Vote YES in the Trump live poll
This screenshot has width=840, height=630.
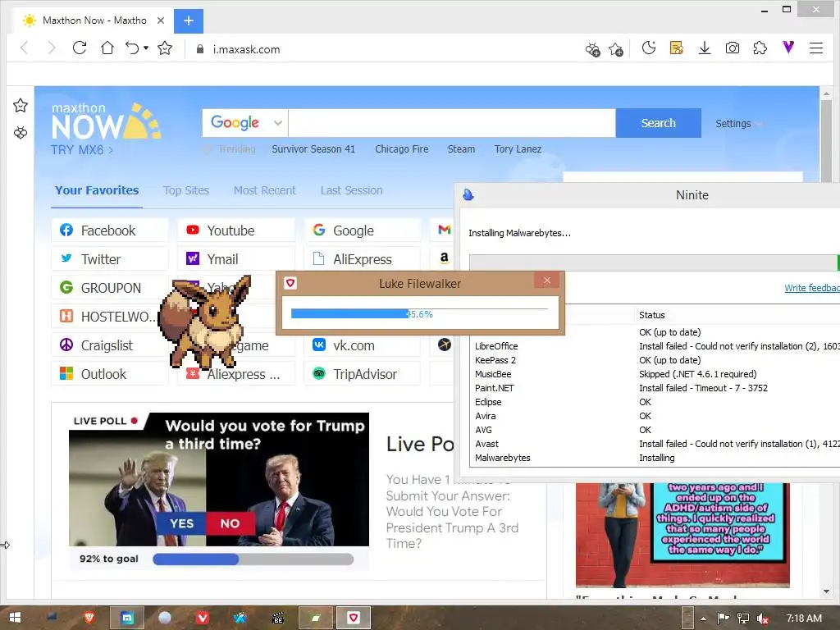pos(181,523)
